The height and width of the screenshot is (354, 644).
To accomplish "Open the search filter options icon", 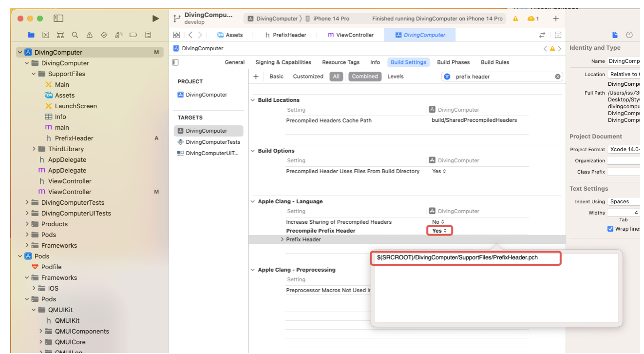I will click(447, 77).
